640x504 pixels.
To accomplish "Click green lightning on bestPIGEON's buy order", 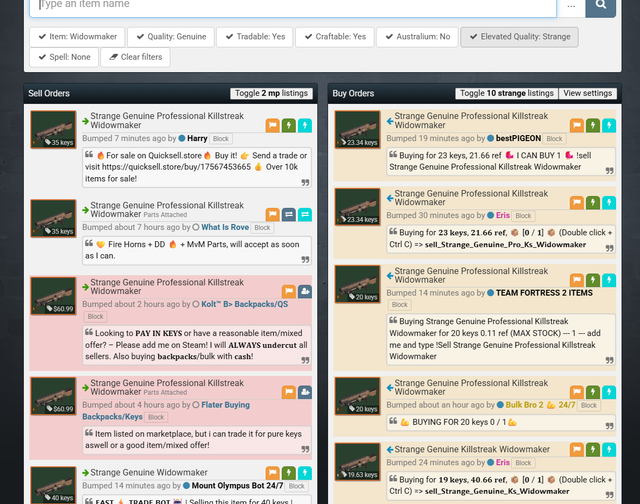I will tap(593, 125).
